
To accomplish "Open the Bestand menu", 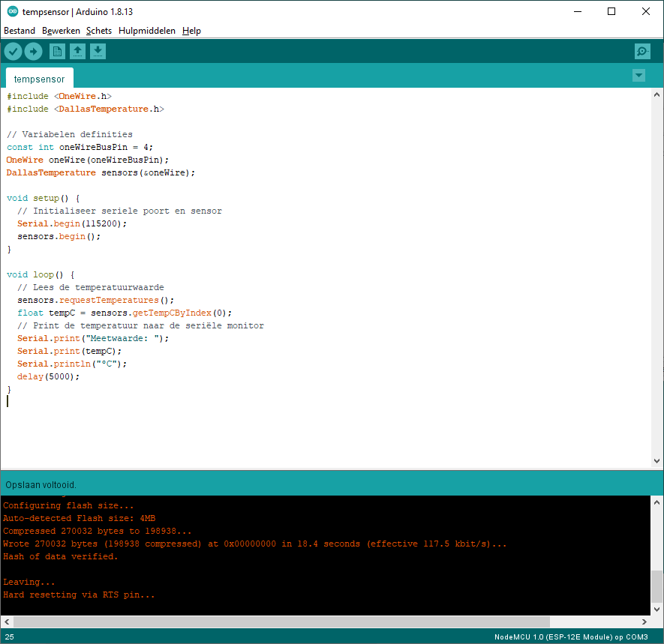I will [x=20, y=31].
